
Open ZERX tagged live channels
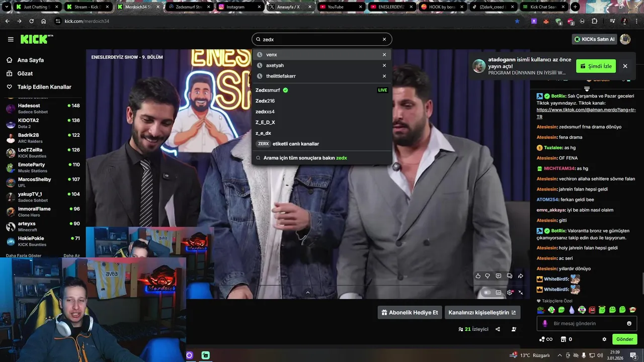[321, 144]
